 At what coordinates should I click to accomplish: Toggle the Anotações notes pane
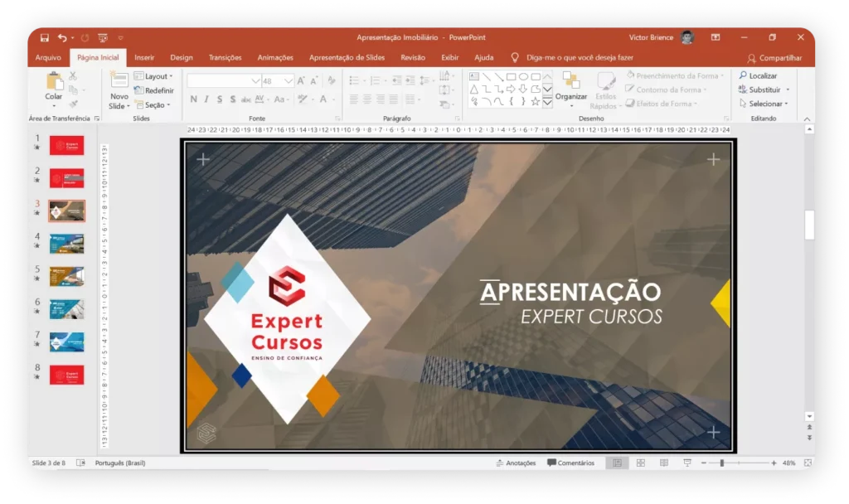point(516,463)
